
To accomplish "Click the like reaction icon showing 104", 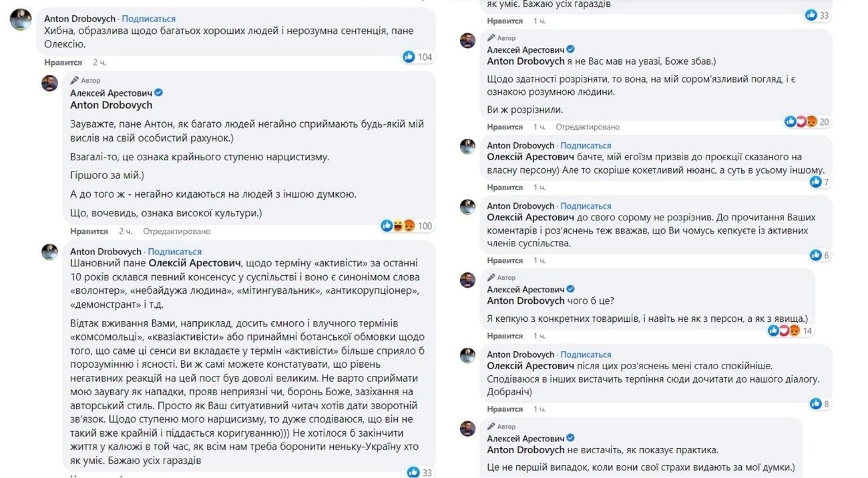I will coord(409,57).
